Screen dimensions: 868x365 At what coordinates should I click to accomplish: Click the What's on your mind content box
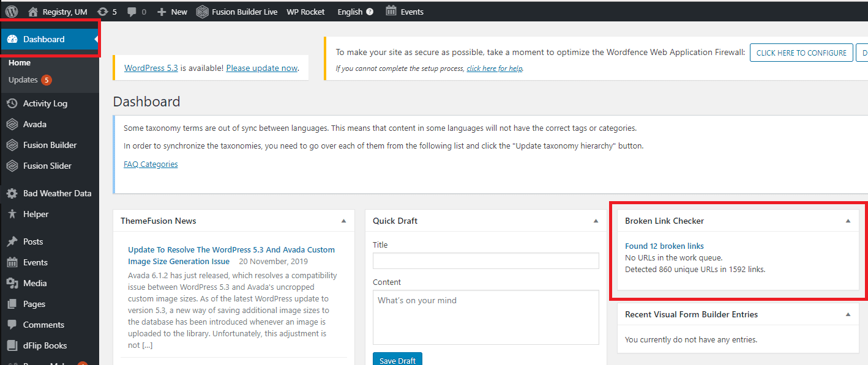(x=485, y=317)
